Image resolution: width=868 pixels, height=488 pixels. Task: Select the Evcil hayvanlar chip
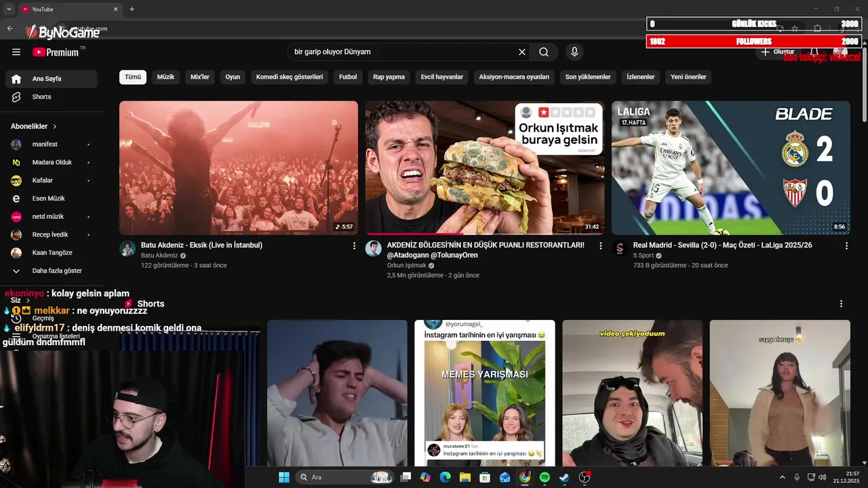(x=442, y=77)
